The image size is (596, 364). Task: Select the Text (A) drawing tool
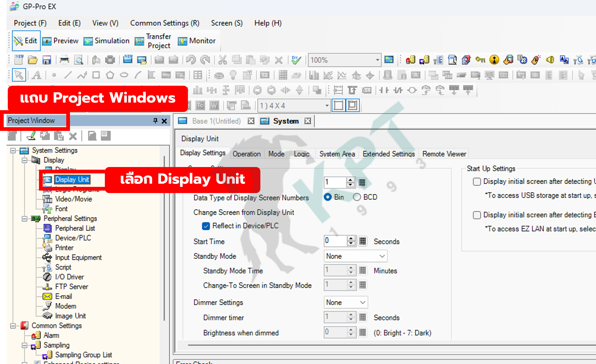click(x=37, y=75)
